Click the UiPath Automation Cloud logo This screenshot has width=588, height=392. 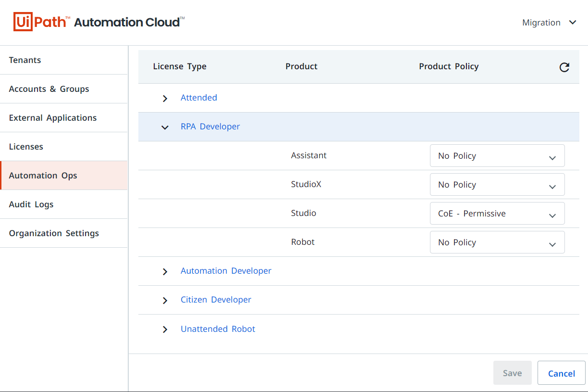(x=99, y=22)
